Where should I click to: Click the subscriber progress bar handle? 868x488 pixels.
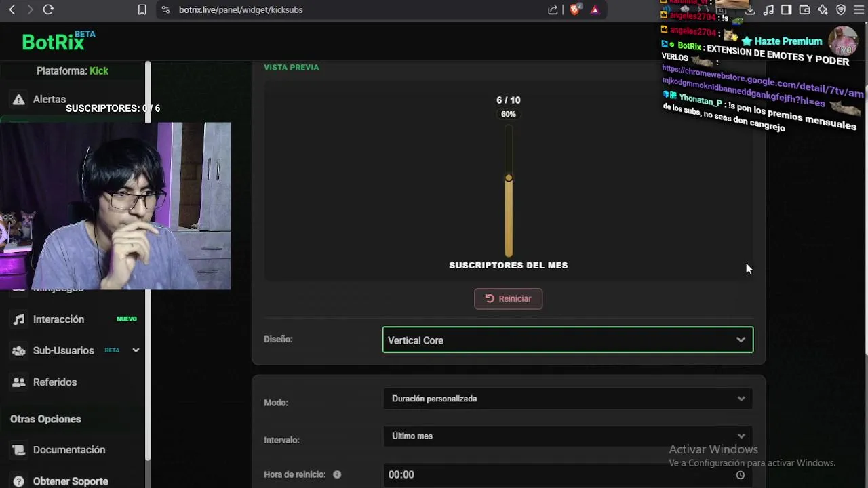(509, 178)
